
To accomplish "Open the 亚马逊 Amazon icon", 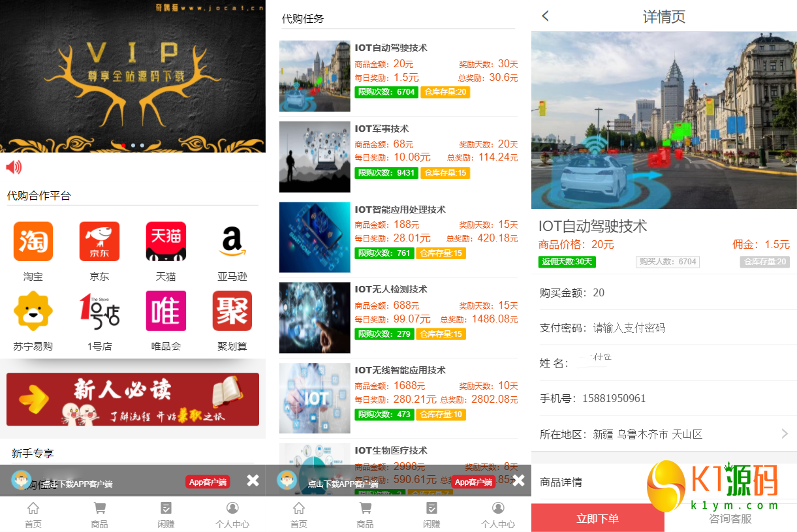I will point(232,242).
